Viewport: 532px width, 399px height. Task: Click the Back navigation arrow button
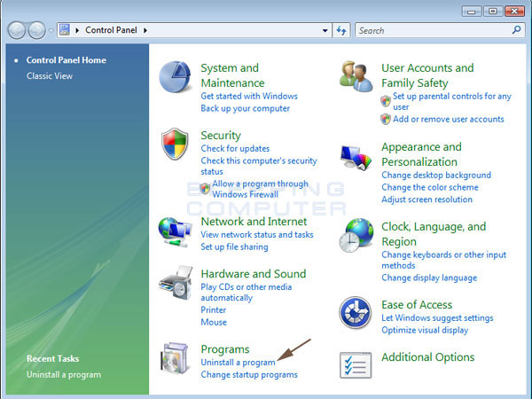pos(16,30)
